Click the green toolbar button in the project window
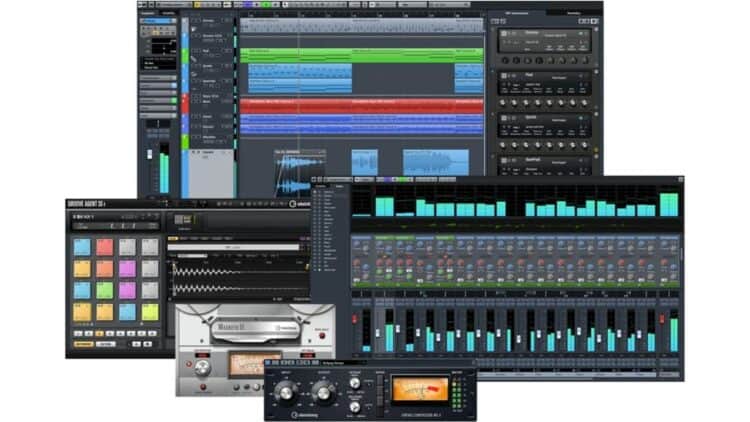Screen dimensions: 750x422 tap(267, 4)
